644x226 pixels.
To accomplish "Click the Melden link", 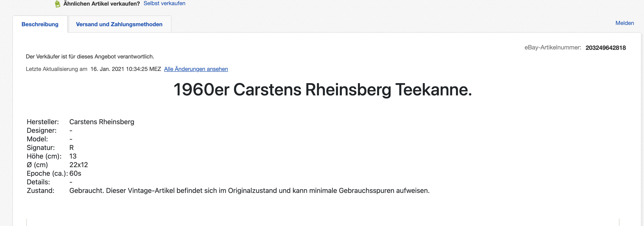I will coord(624,23).
